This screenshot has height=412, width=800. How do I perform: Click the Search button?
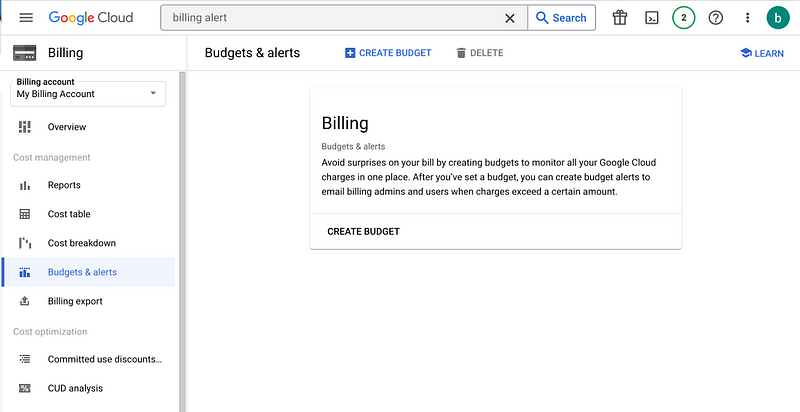tap(561, 18)
